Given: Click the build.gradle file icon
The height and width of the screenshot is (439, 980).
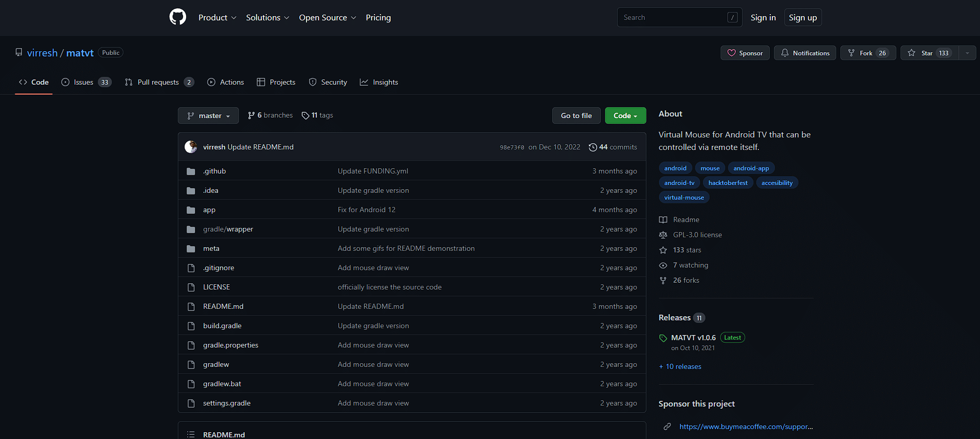Looking at the screenshot, I should click(191, 326).
